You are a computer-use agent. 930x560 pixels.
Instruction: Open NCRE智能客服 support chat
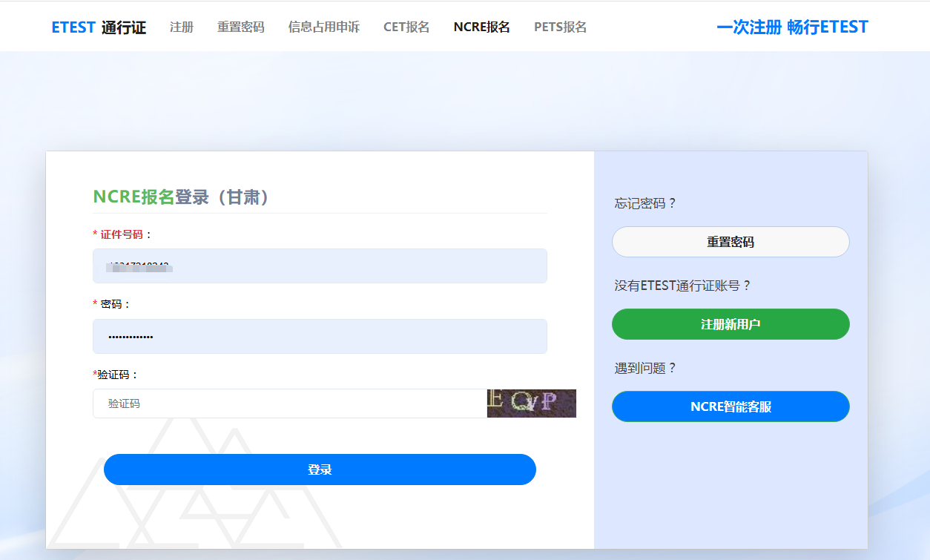point(731,406)
